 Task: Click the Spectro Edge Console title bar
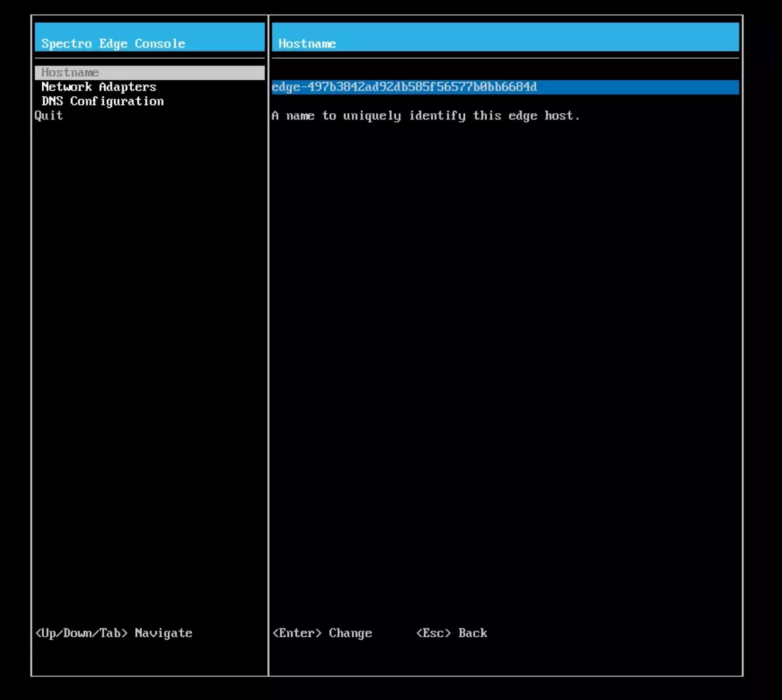click(149, 37)
